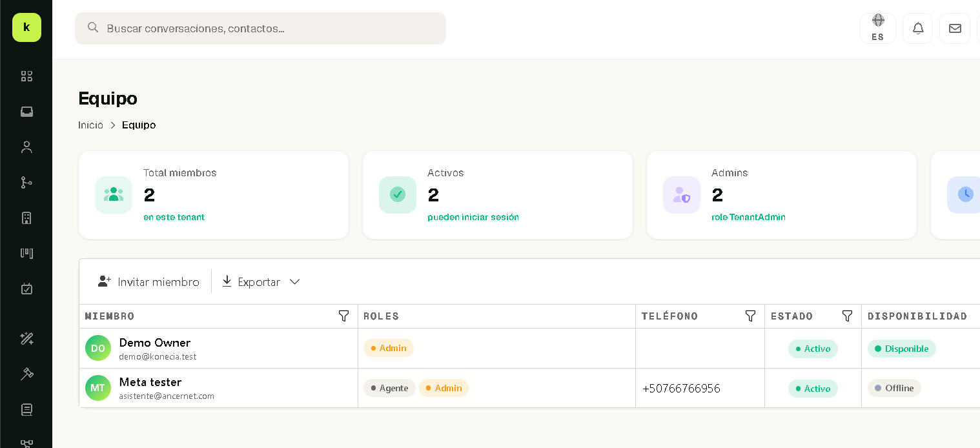Image resolution: width=980 pixels, height=448 pixels.
Task: Expand the Exportar dropdown chevron
Action: coord(294,281)
